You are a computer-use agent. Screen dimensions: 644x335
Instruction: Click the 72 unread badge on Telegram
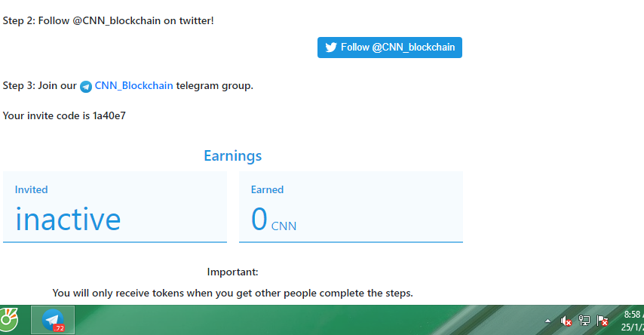click(x=60, y=327)
